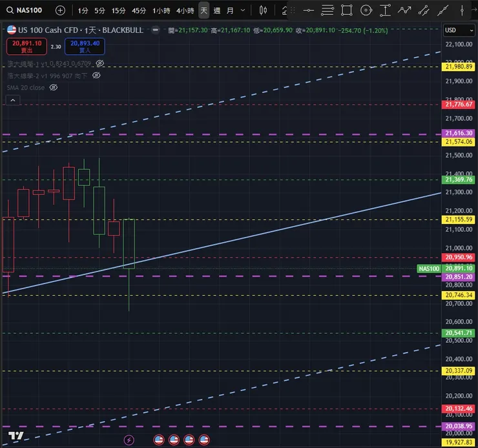
Task: Click the 21,155.59 yellow price label
Action: coord(459,219)
